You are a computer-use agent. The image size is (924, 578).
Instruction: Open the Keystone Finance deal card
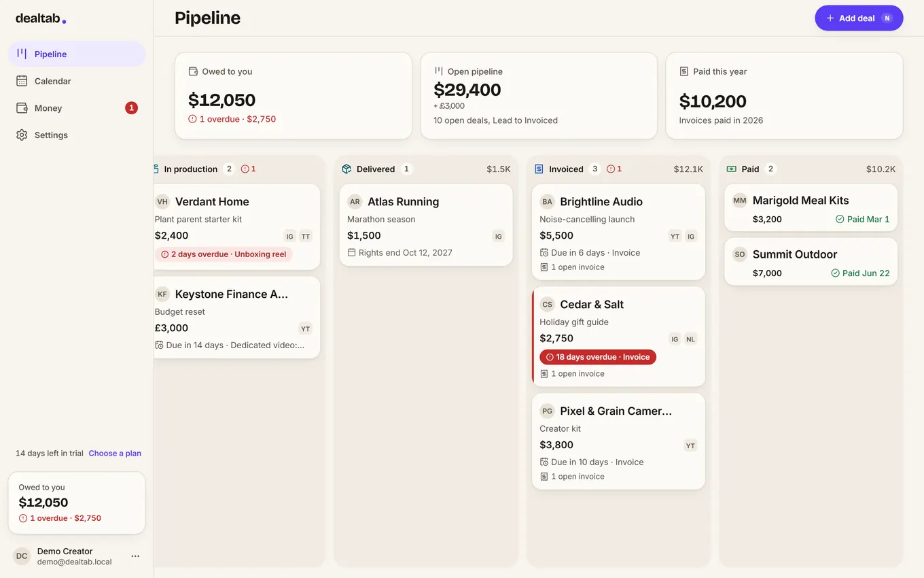coord(236,318)
